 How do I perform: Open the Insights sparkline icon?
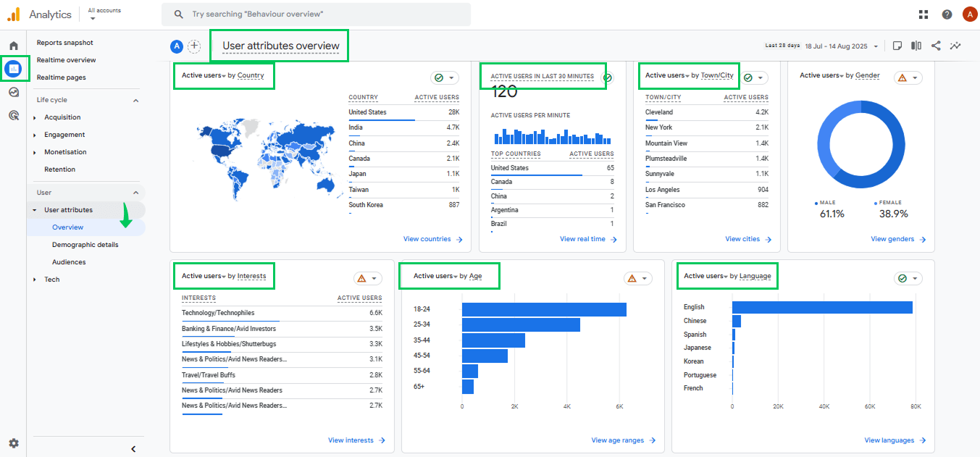(x=956, y=46)
